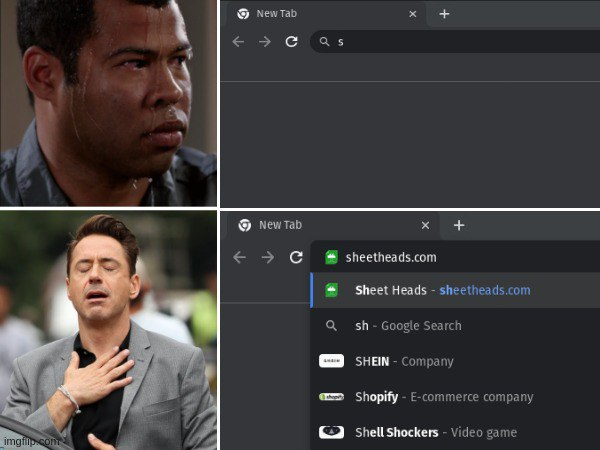Close the New Tab in the top browser

pyautogui.click(x=412, y=14)
